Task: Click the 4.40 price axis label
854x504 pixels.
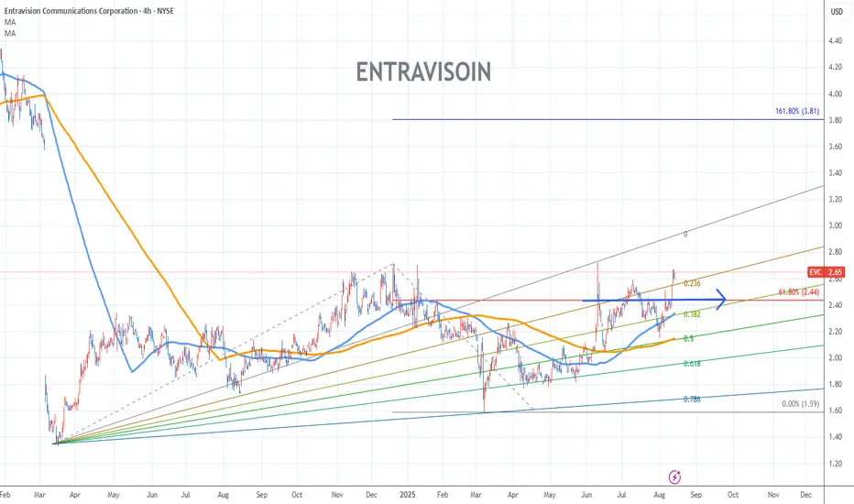Action: point(835,41)
